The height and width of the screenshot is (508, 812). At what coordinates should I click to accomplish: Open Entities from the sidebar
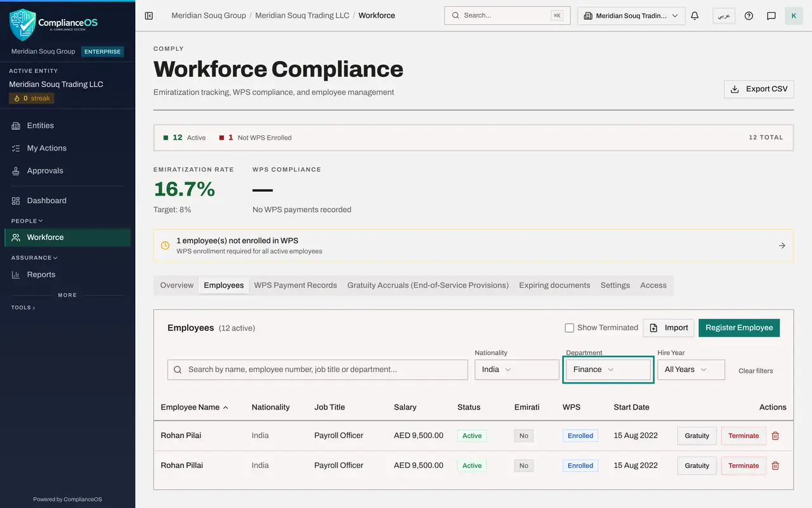[x=67, y=126]
